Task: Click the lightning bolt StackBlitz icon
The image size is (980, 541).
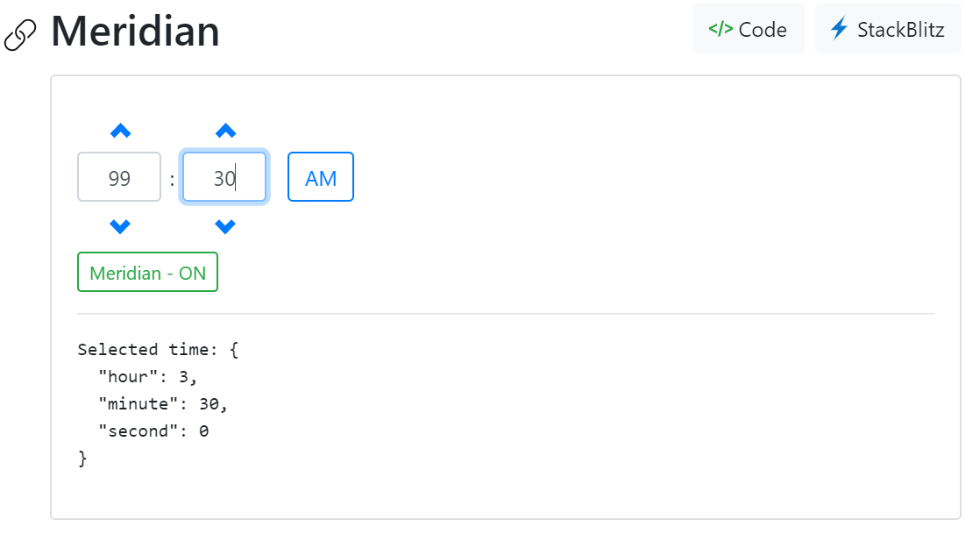Action: [x=839, y=29]
